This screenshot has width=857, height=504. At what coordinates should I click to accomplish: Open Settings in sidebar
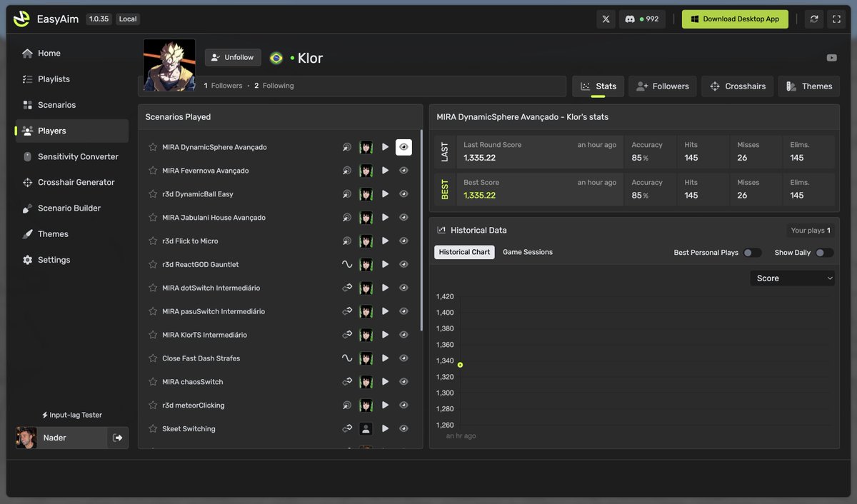72,260
